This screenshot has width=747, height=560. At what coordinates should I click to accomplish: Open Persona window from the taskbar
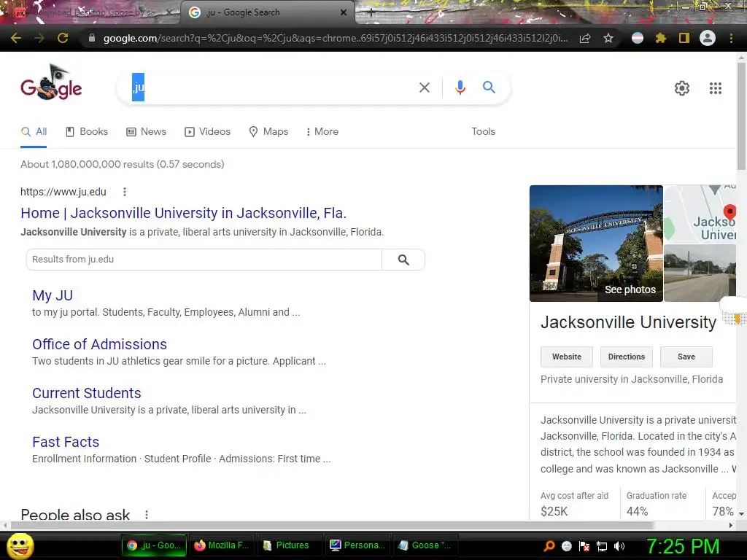pos(357,545)
